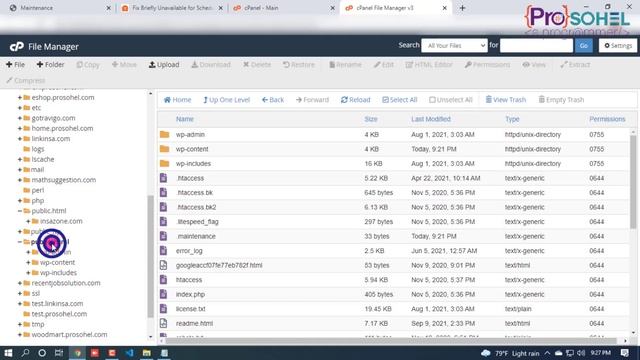The width and height of the screenshot is (640, 360).
Task: Open a new browser tab
Action: point(462,8)
